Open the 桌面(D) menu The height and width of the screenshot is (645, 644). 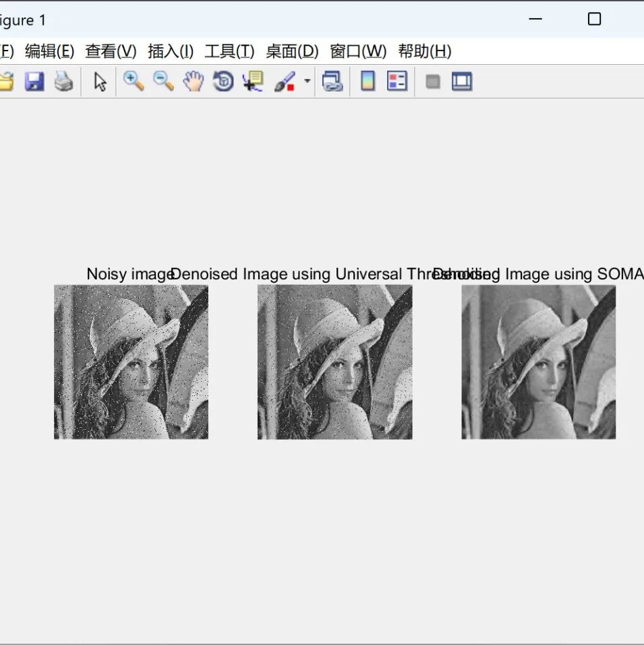point(292,51)
